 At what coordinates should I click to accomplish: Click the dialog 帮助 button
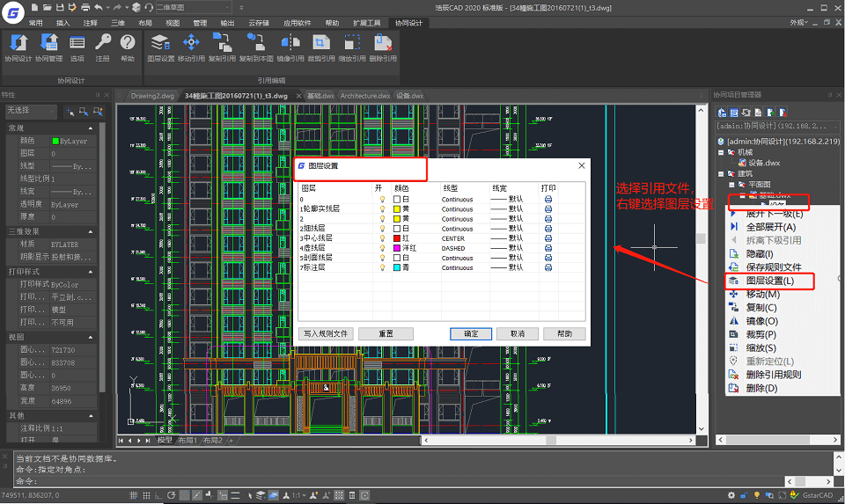click(x=564, y=334)
